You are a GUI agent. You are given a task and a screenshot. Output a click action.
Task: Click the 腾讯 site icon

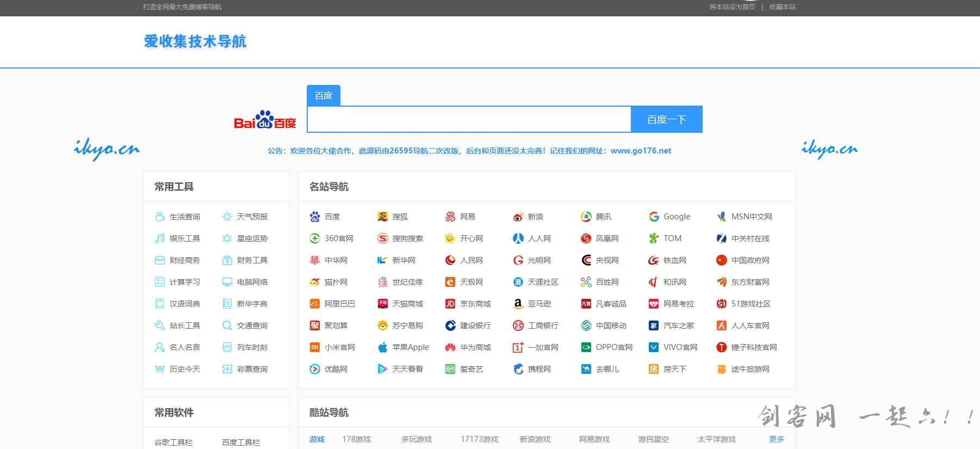[586, 217]
